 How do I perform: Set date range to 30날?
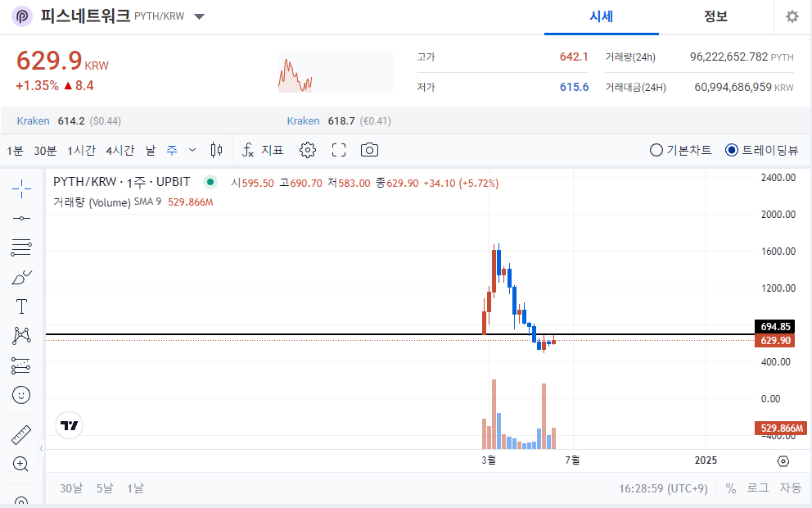(71, 488)
